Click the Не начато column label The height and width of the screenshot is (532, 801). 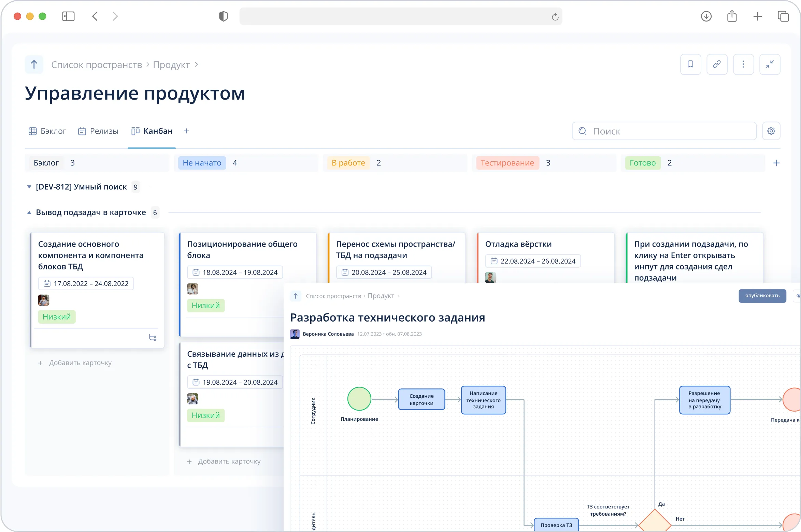[202, 163]
